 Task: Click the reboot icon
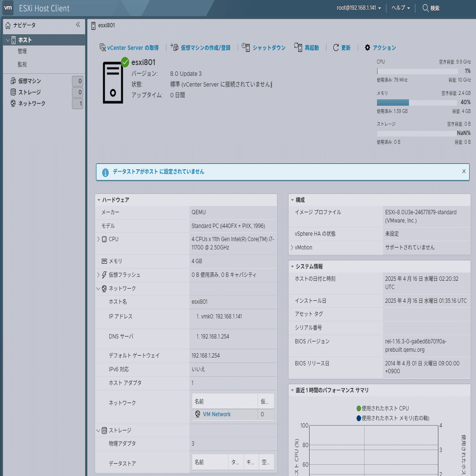(298, 47)
